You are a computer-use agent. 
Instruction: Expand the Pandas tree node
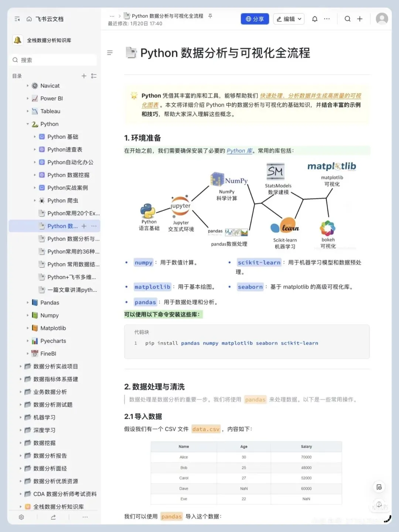(x=28, y=303)
